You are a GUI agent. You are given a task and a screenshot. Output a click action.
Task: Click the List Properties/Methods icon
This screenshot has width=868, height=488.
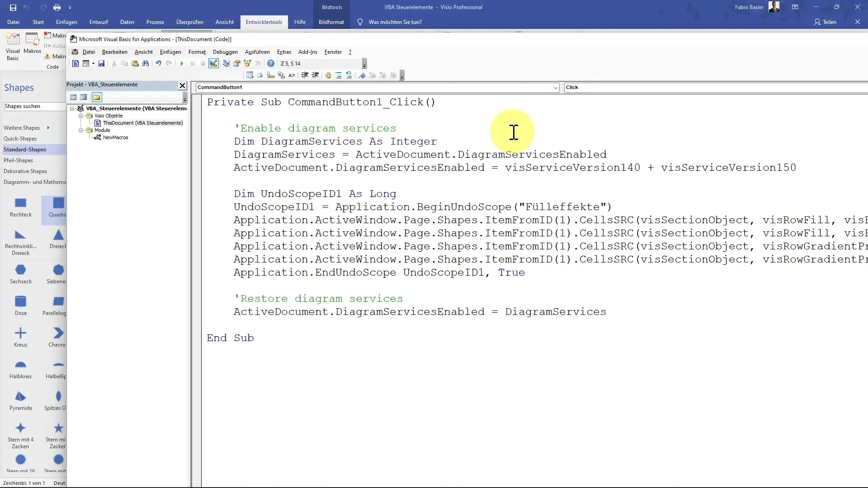pyautogui.click(x=250, y=75)
